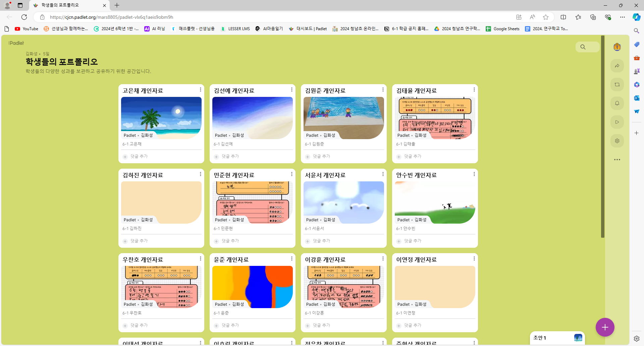Open the Padlet settings gear
Screen dimensions: 644x346
click(x=617, y=141)
